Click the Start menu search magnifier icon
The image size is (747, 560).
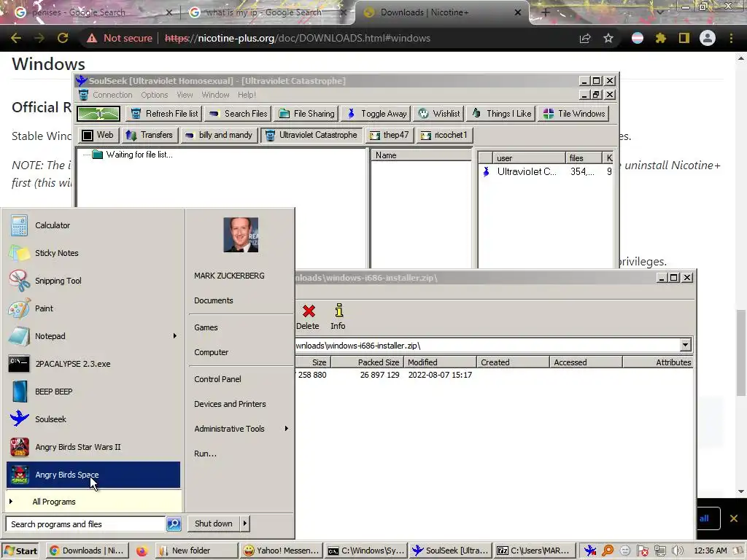tap(174, 524)
